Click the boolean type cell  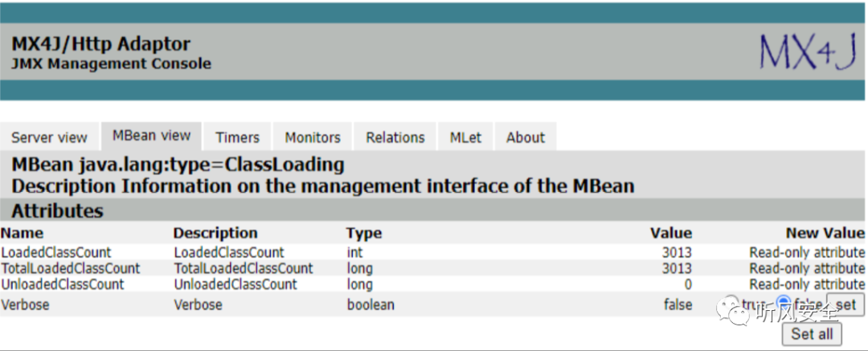[x=371, y=304]
